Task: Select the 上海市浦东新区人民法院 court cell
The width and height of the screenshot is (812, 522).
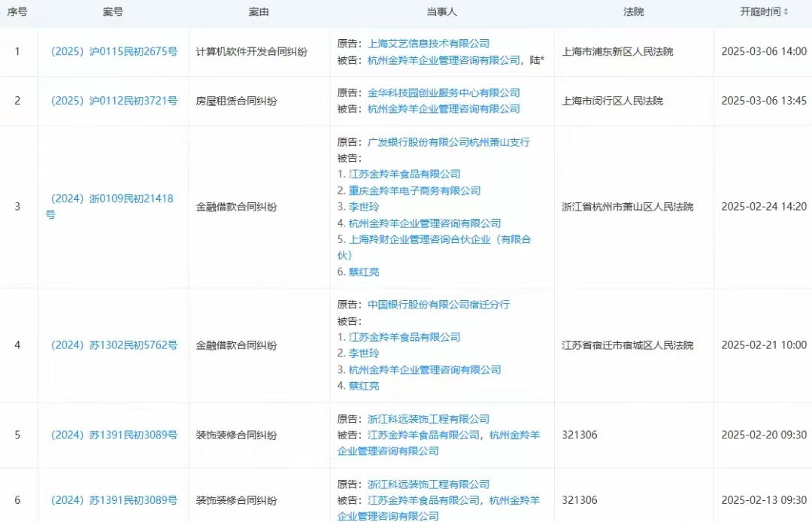Action: point(617,52)
